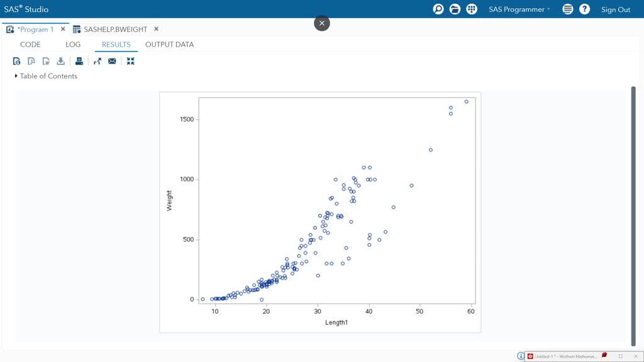Open results in a new browser window
644x362 pixels.
pos(97,61)
